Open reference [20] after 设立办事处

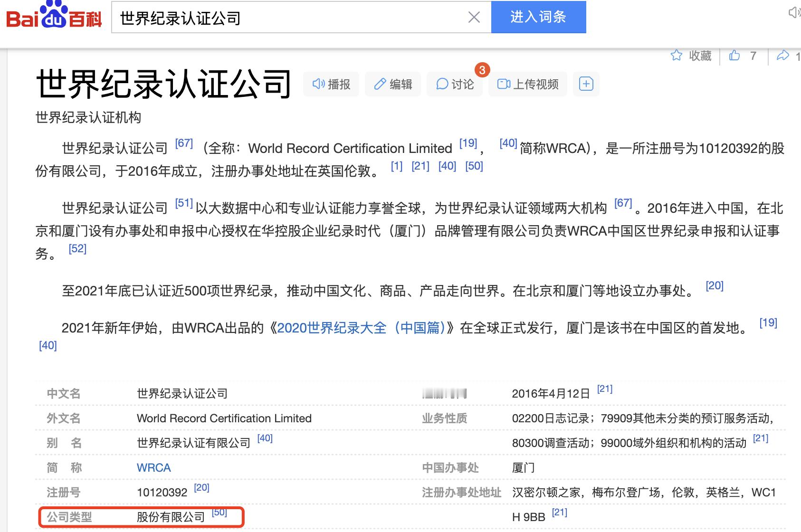tap(715, 285)
